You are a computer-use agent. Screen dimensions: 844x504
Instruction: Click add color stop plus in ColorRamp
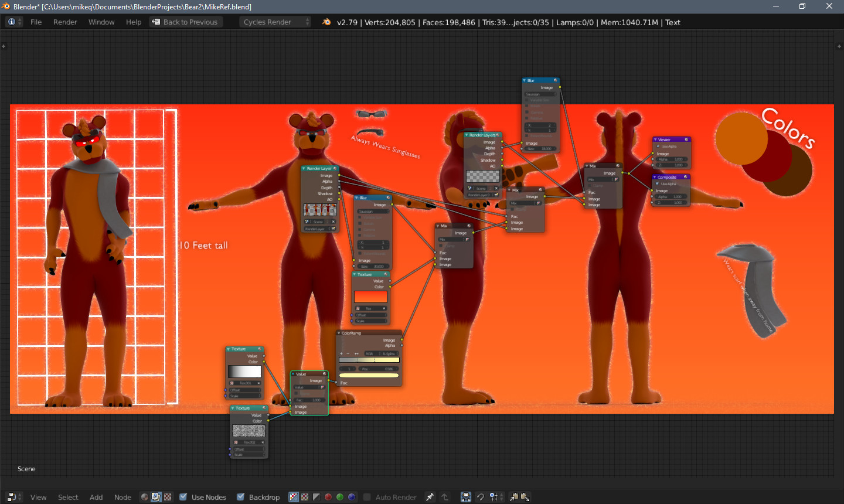(x=342, y=353)
